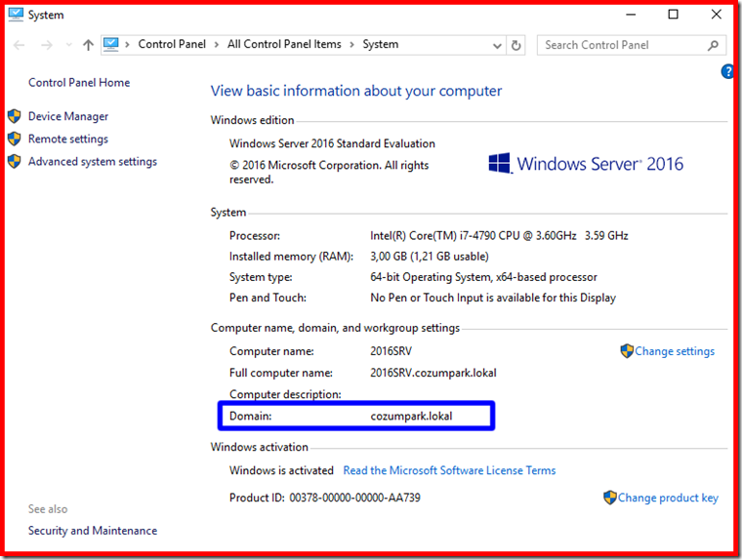Click domain value cozumpark.lokal

(x=411, y=417)
